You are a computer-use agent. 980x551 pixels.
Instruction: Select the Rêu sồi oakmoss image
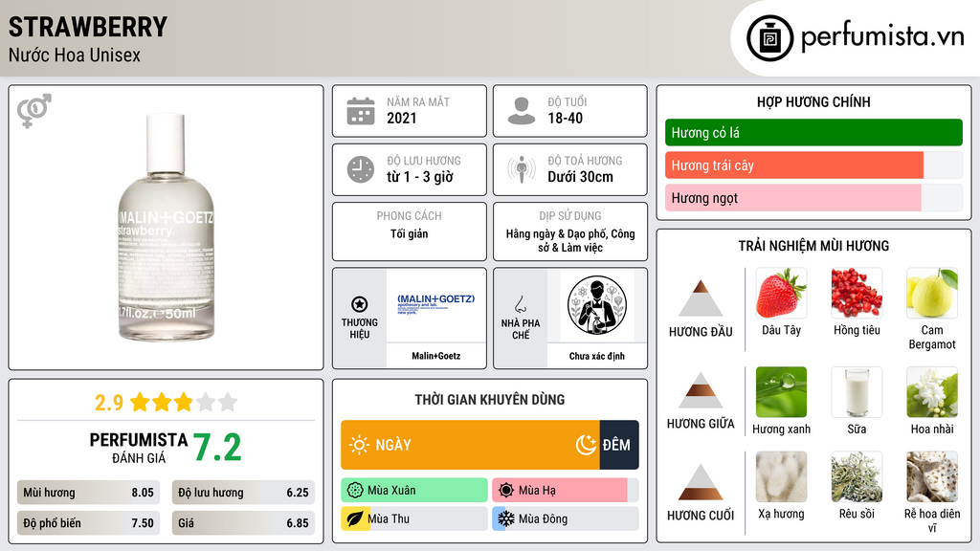click(857, 476)
